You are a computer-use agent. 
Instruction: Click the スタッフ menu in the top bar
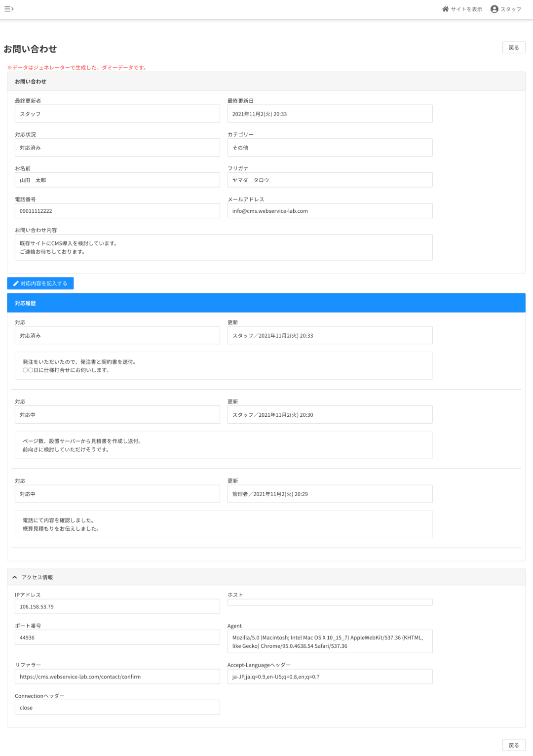click(510, 8)
